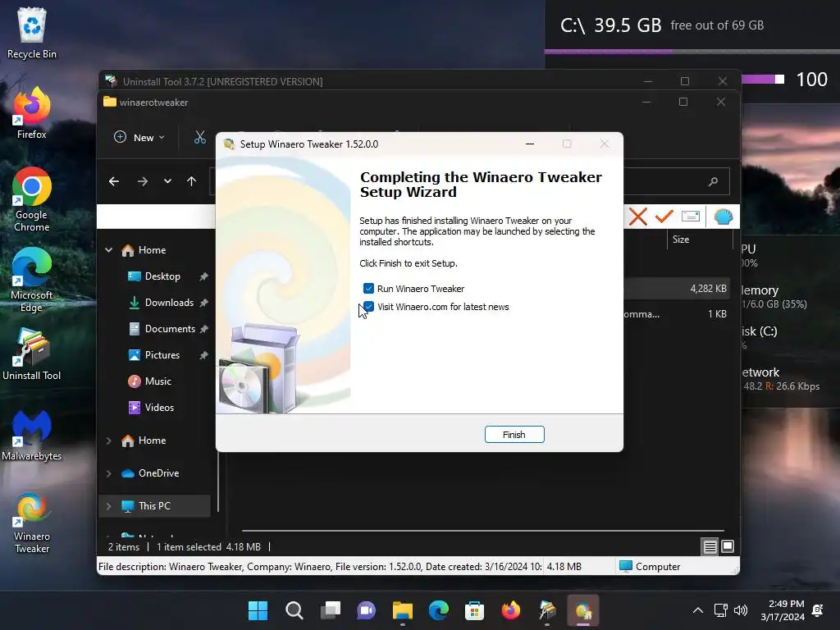Select Downloads in navigation pane
Screen dimensions: 840x630
tap(169, 303)
